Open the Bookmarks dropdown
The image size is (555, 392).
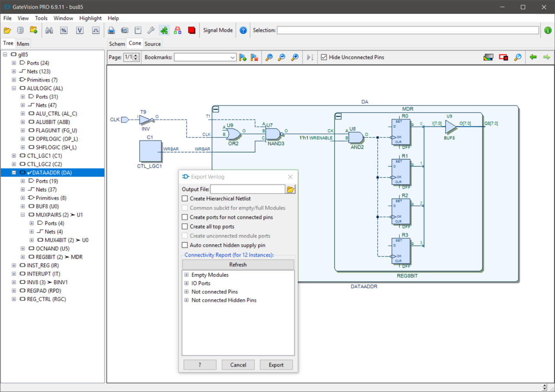[x=232, y=57]
